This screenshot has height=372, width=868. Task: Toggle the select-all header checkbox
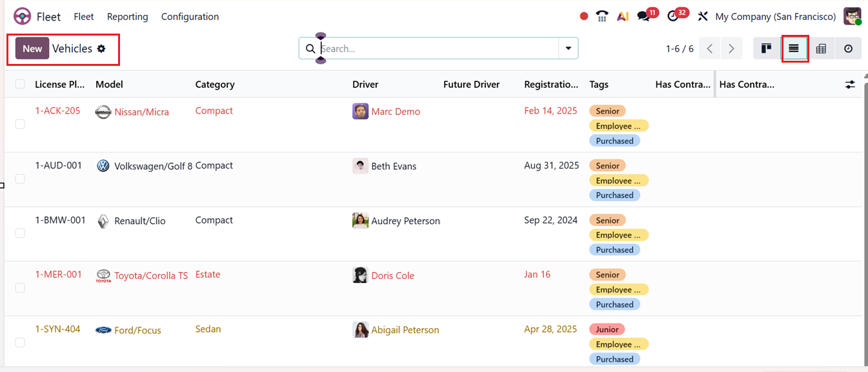click(x=20, y=84)
